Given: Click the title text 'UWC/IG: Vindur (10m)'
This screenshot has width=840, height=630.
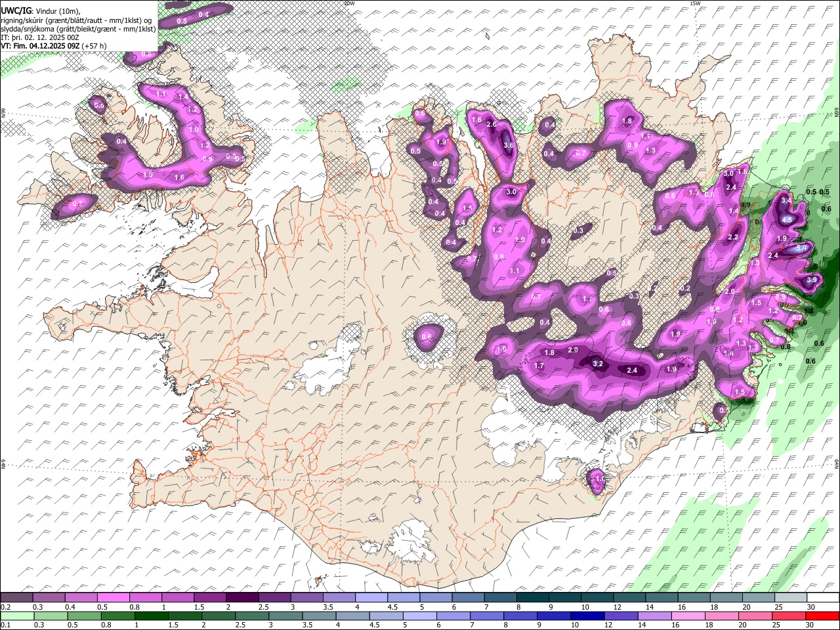Looking at the screenshot, I should 41,11.
